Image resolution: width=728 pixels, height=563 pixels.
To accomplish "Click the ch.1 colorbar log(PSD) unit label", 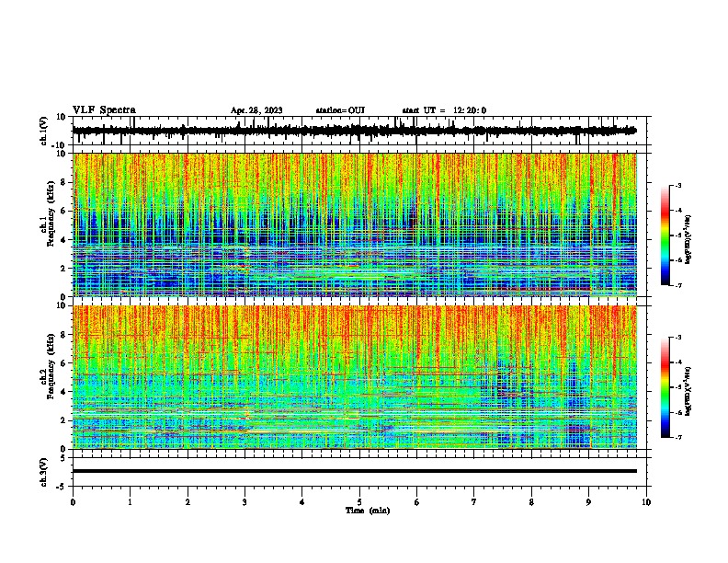I will 688,240.
